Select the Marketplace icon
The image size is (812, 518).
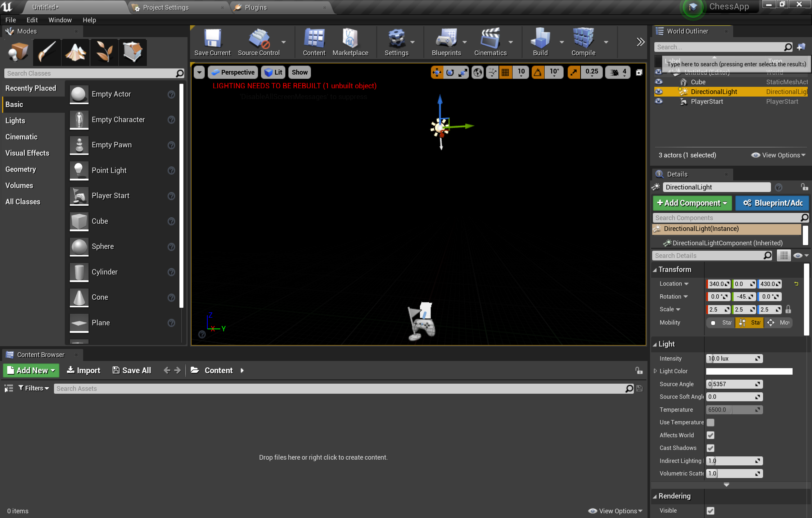click(x=350, y=42)
